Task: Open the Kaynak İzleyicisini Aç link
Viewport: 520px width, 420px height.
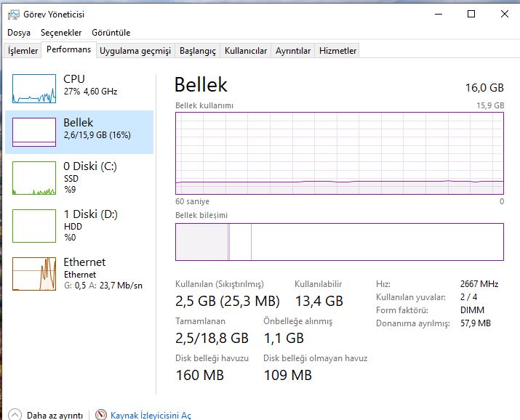Action: (x=151, y=415)
